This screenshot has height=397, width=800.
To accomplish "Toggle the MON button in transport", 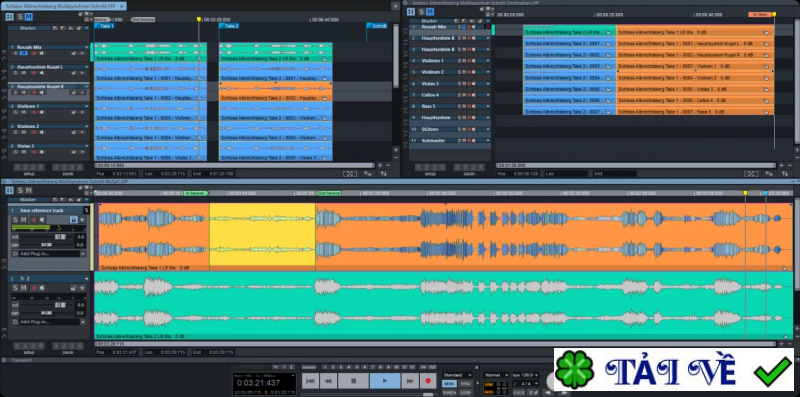I will pos(449,384).
